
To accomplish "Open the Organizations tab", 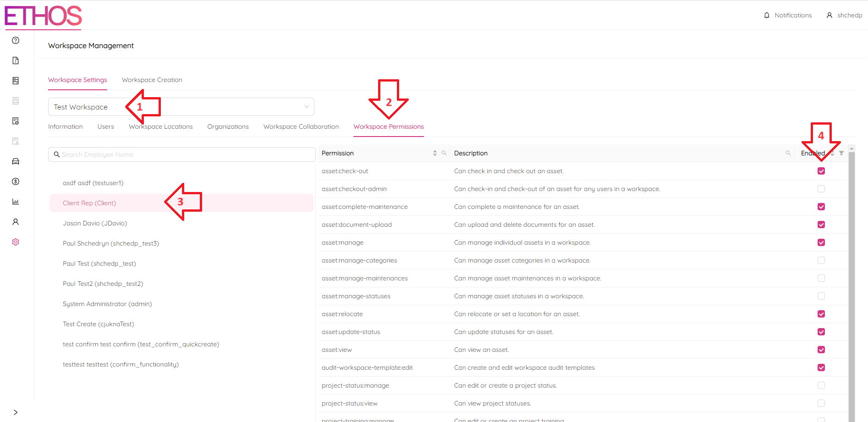I will [228, 126].
